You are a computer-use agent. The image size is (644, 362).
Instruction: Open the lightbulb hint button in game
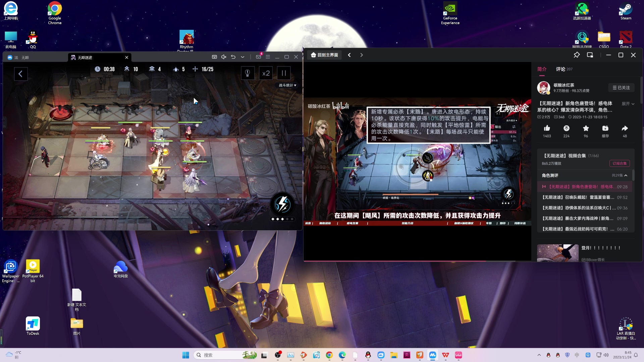(248, 73)
